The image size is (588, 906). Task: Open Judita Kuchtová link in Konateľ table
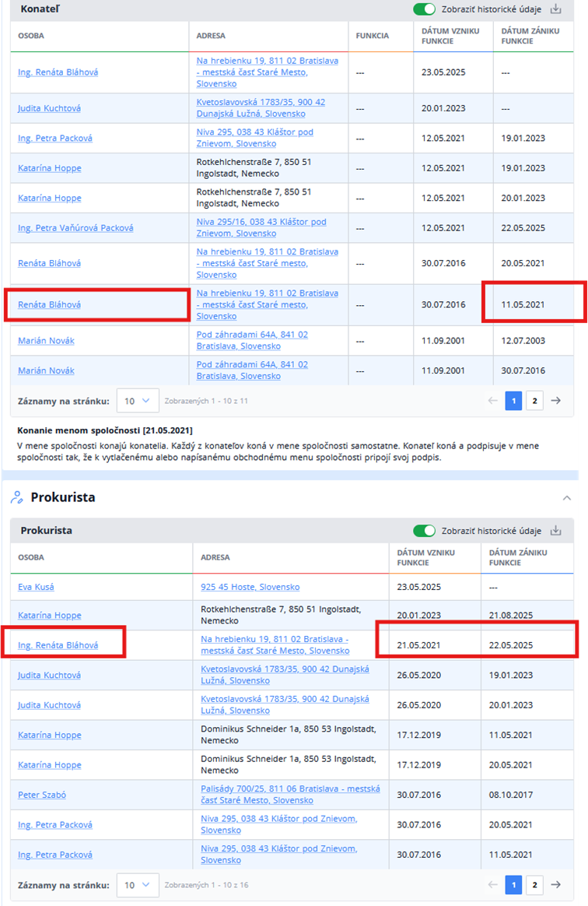[49, 108]
